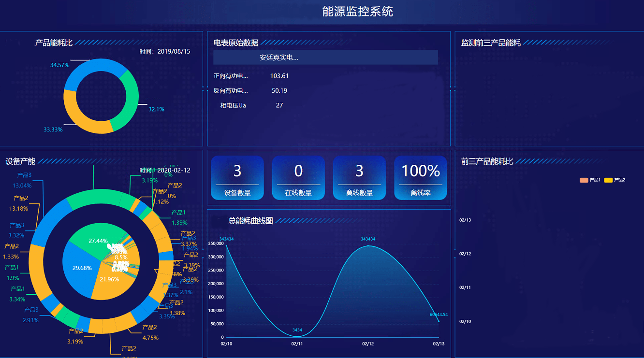This screenshot has height=358, width=644.
Task: Select the 离线数量 card
Action: point(359,178)
